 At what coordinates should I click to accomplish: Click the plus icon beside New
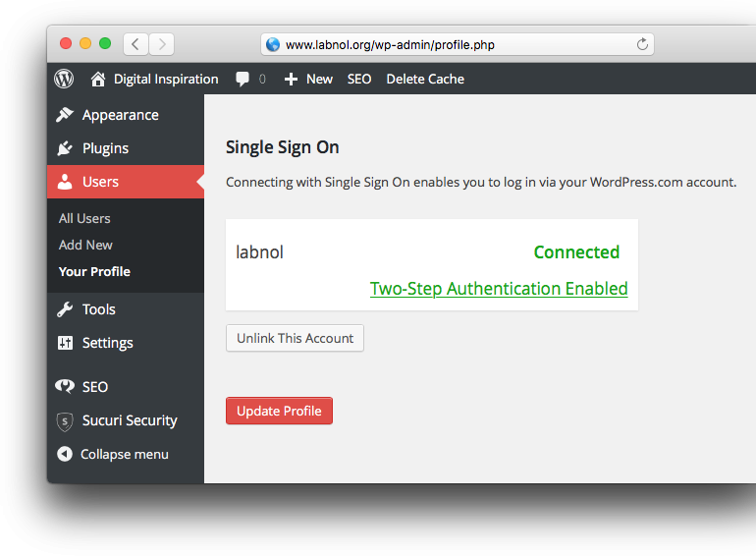coord(291,80)
